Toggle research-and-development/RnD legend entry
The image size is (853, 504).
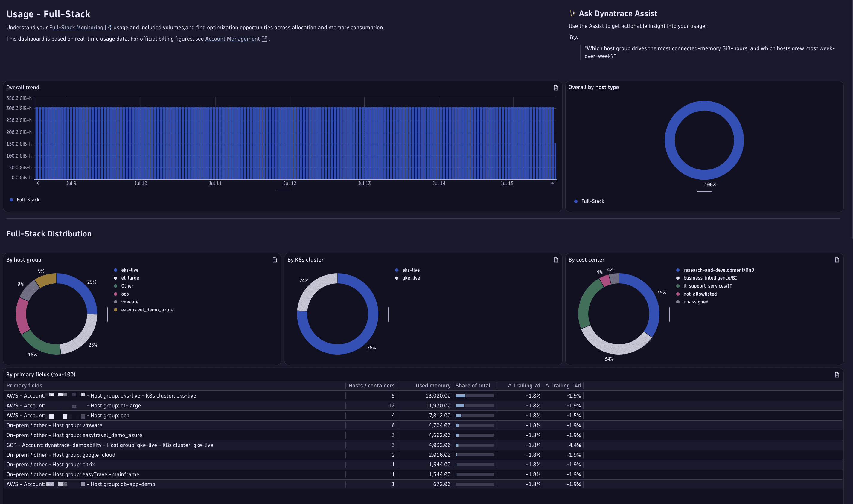715,270
